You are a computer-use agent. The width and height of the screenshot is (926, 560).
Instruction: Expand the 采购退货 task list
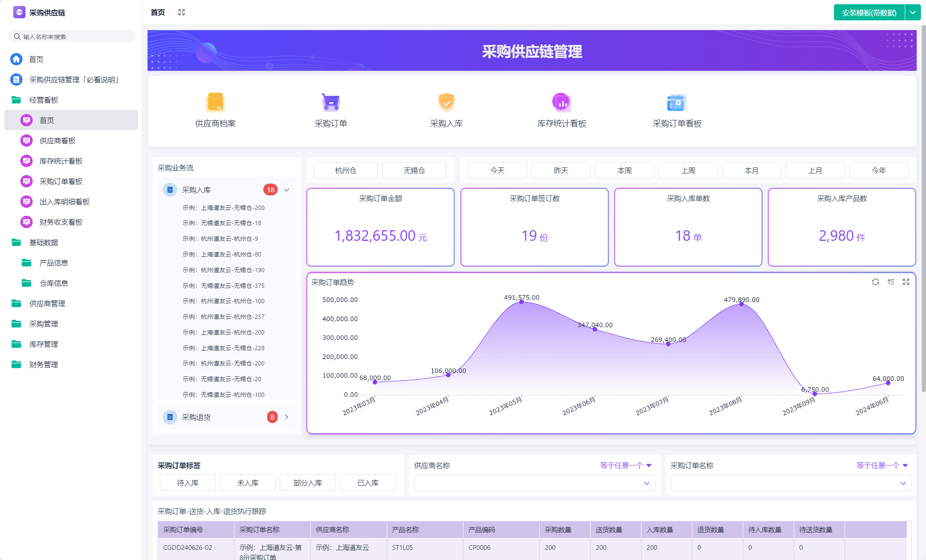[287, 417]
